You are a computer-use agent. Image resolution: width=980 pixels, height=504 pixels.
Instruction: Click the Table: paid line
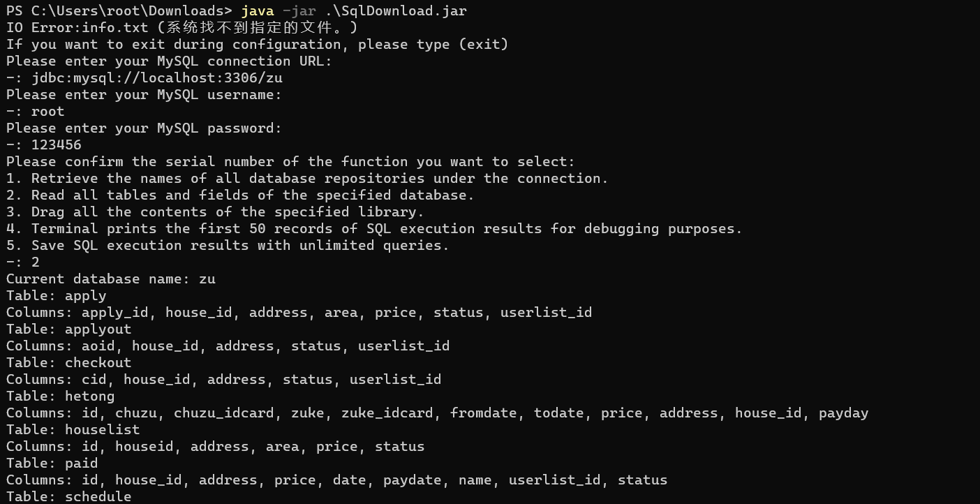(52, 463)
